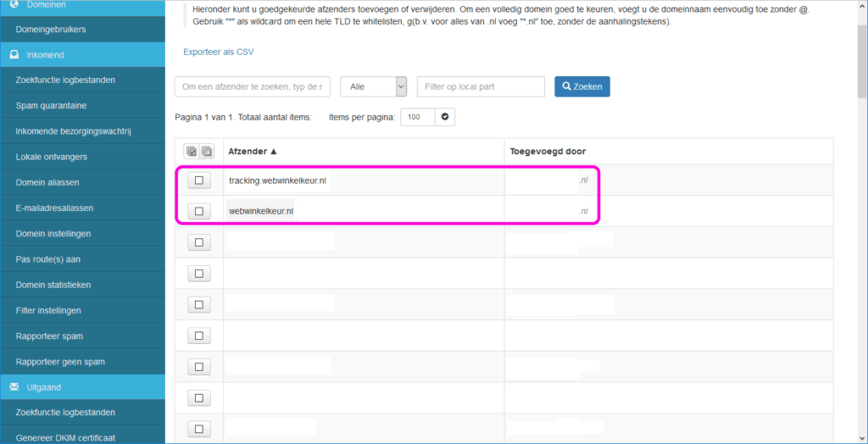This screenshot has height=444, width=868.
Task: Open Spam quarantaine in the sidebar
Action: 51,106
